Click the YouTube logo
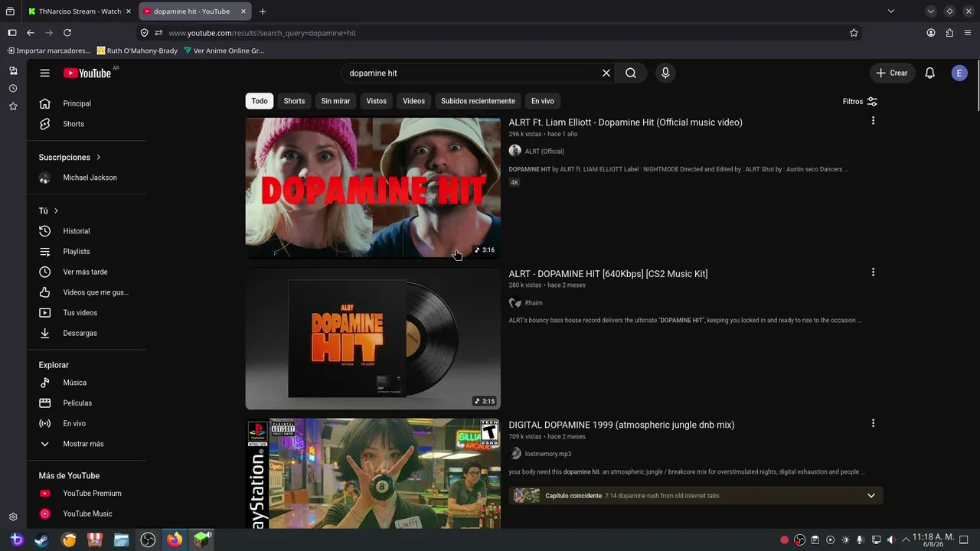Screen dimensions: 980x551 pos(87,73)
